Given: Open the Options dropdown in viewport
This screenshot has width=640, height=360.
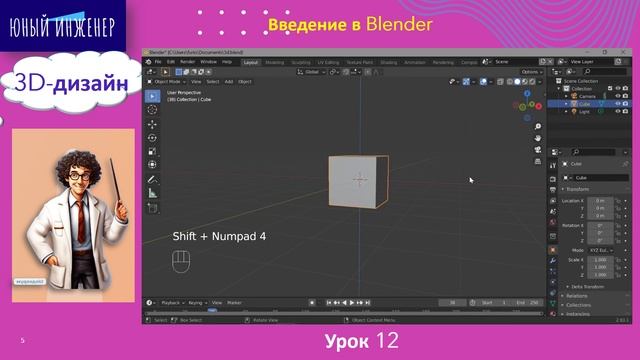Looking at the screenshot, I should 532,72.
